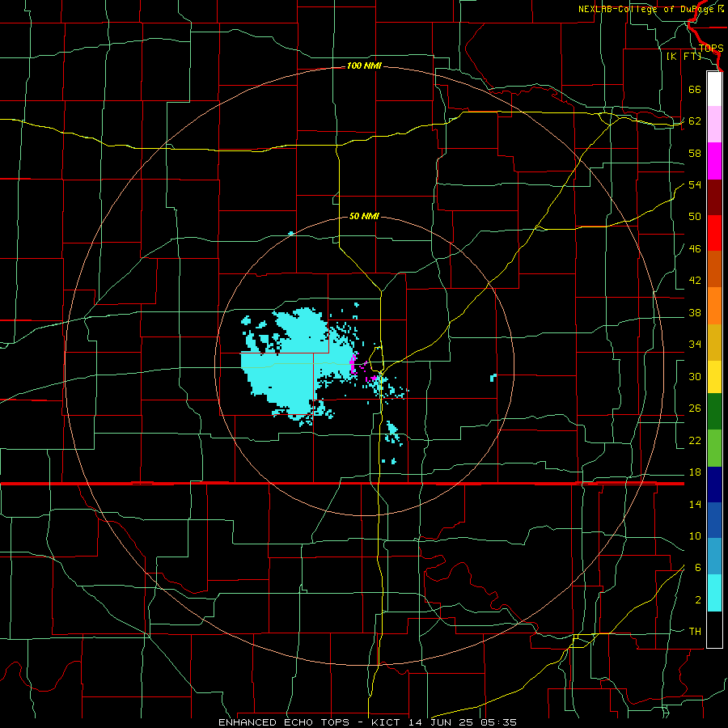Select the dark green 26 kft legend swatch
This screenshot has height=728, width=728.
714,412
